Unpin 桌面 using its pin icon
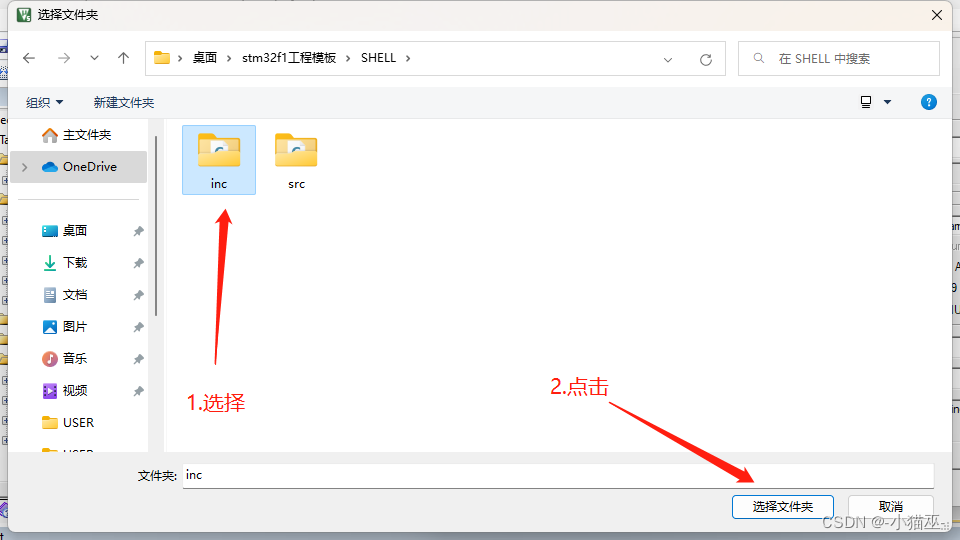This screenshot has height=540, width=960. [138, 231]
